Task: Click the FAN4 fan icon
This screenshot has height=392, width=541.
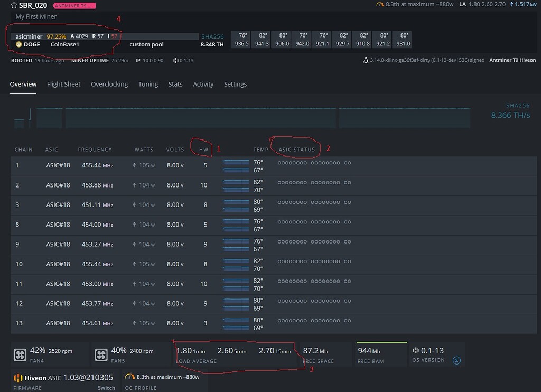Action: 20,354
